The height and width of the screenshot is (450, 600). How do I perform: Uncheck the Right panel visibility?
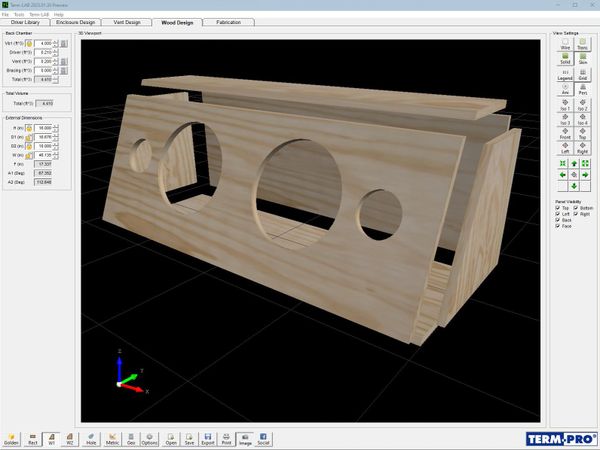coord(576,214)
